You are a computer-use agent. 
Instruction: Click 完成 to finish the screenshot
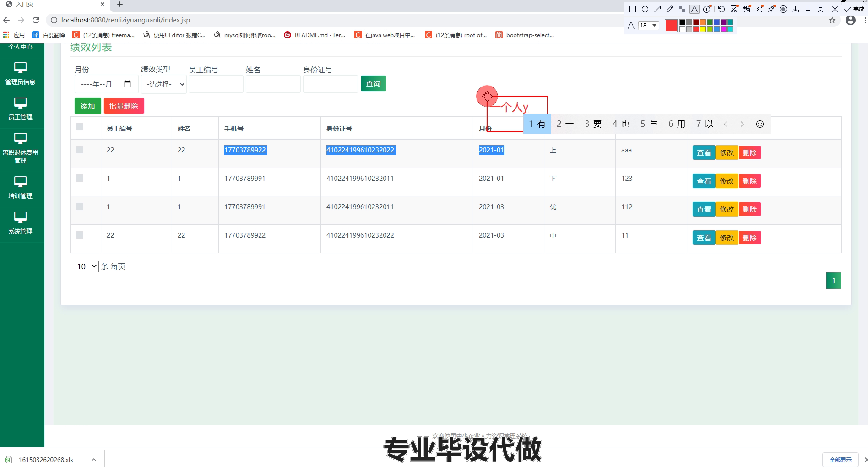[855, 9]
